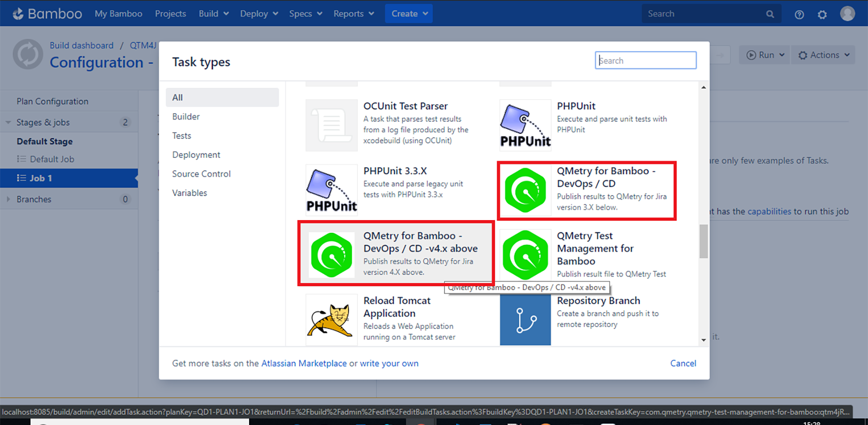The height and width of the screenshot is (425, 868).
Task: Focus the top Bamboo search box
Action: tap(711, 14)
